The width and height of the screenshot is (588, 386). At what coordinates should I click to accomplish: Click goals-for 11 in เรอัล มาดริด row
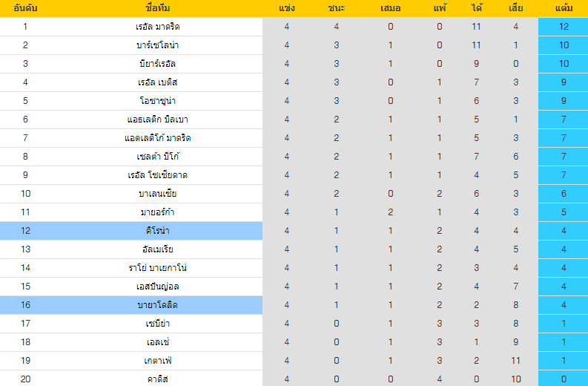click(476, 27)
